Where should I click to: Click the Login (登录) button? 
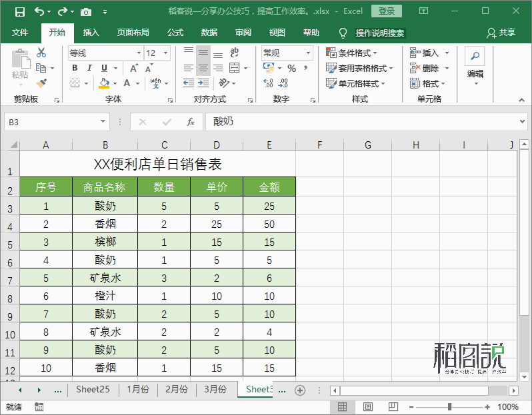387,11
